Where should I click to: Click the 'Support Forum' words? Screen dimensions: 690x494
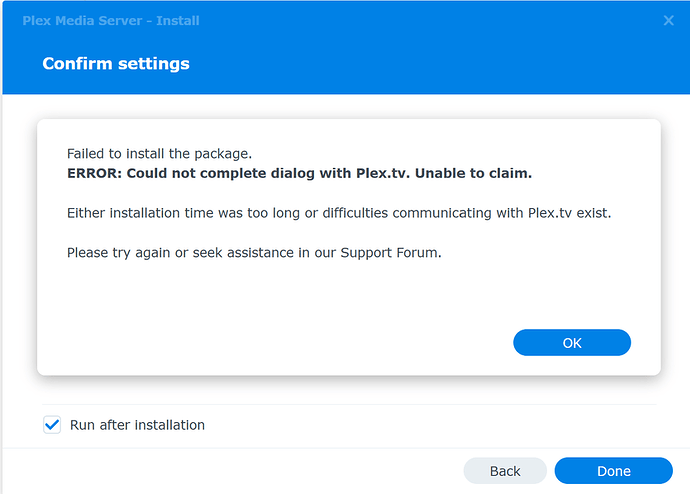[x=390, y=252]
